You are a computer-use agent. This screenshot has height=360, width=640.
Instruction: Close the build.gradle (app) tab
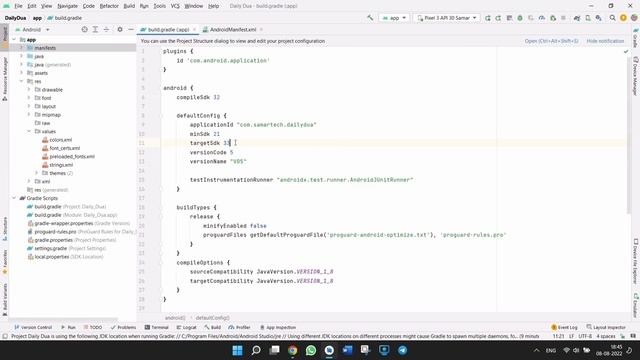tap(194, 29)
